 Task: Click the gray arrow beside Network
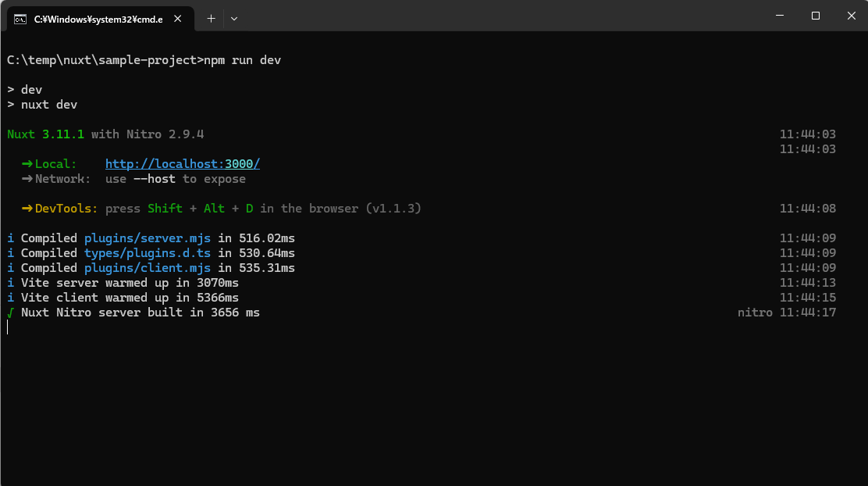point(27,179)
